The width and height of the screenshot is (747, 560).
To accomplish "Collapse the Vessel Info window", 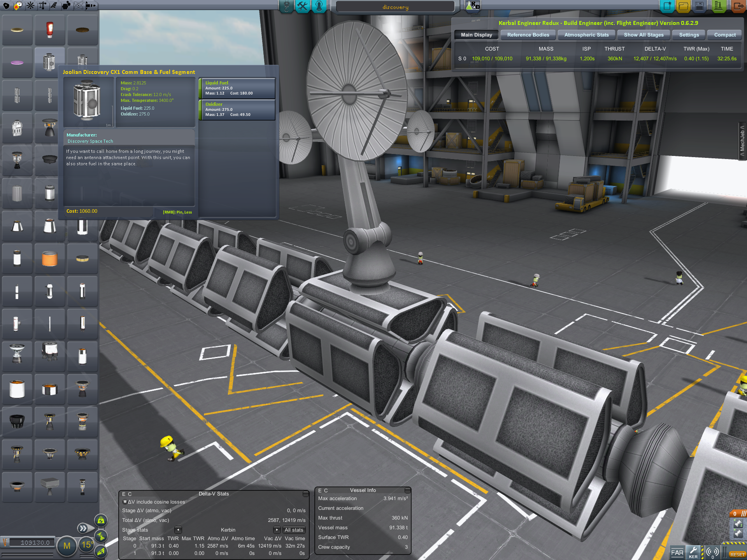I will [407, 490].
